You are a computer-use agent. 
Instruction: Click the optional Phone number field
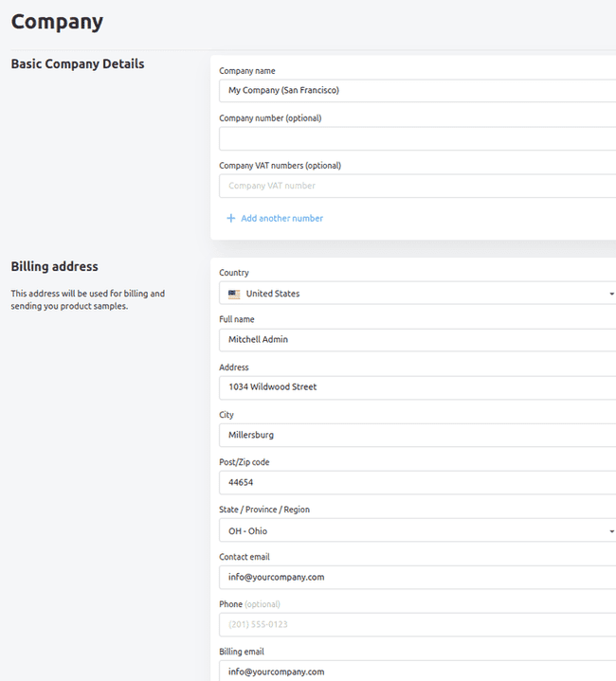(417, 624)
